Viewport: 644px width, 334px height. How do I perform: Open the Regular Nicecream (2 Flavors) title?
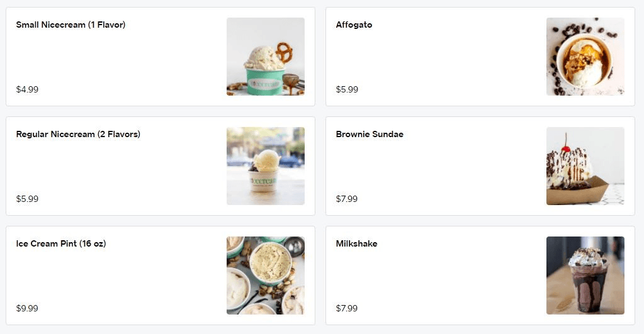pos(78,135)
